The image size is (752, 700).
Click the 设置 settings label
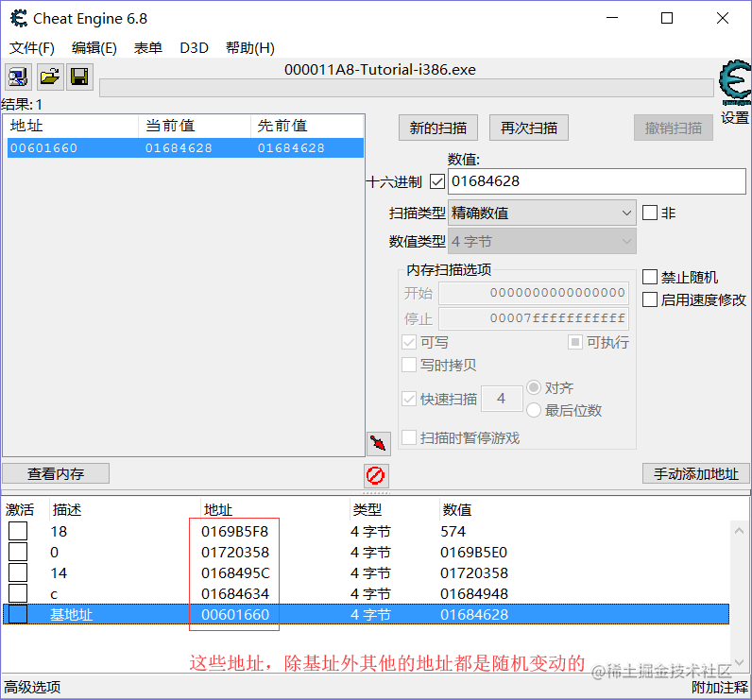735,117
